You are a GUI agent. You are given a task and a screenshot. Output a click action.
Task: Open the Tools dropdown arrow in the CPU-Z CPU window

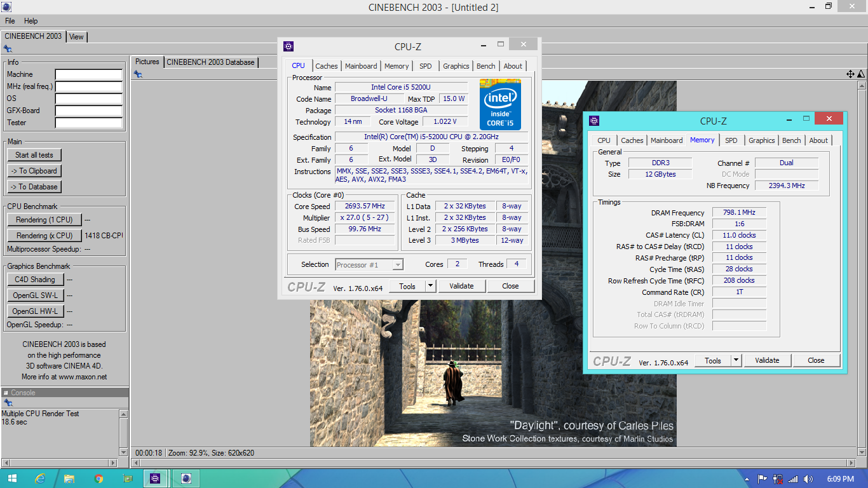[430, 286]
